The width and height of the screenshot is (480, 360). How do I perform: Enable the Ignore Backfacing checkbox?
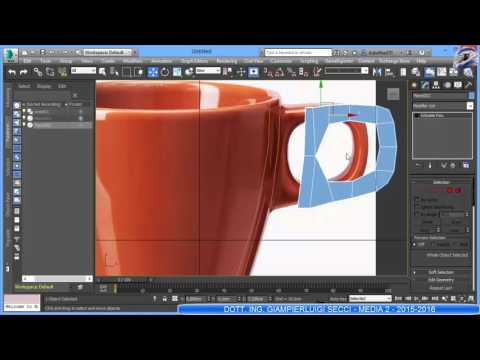pos(417,207)
